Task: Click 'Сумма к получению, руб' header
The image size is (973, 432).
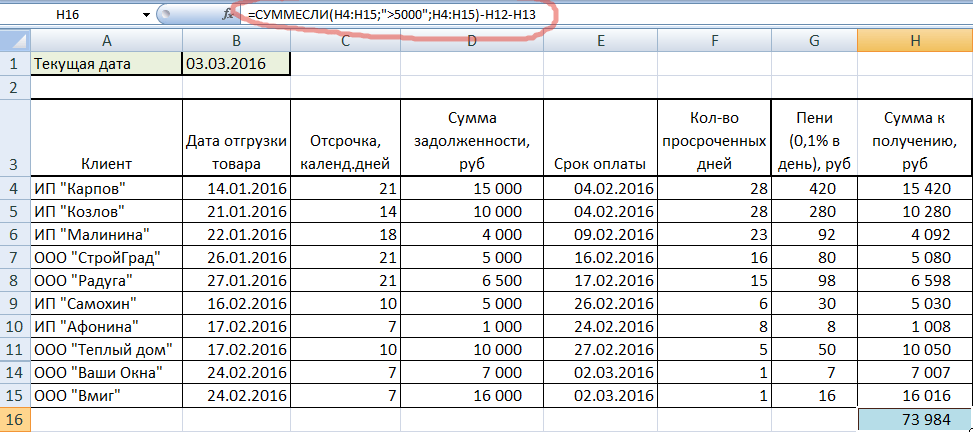Action: pyautogui.click(x=915, y=137)
